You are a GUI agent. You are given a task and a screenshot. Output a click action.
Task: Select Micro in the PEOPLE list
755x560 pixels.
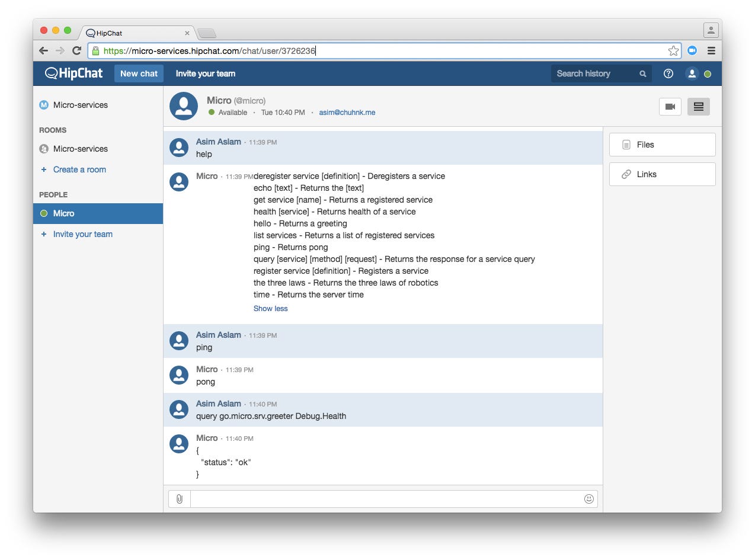pos(98,213)
